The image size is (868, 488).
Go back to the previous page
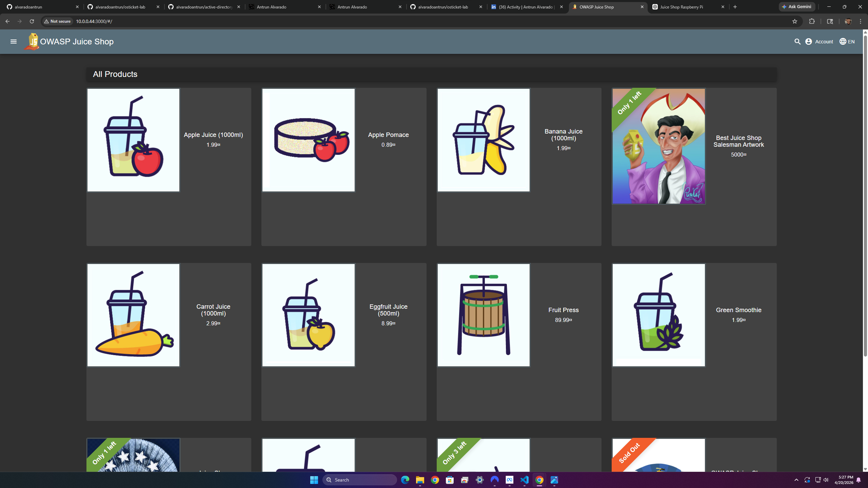coord(7,21)
